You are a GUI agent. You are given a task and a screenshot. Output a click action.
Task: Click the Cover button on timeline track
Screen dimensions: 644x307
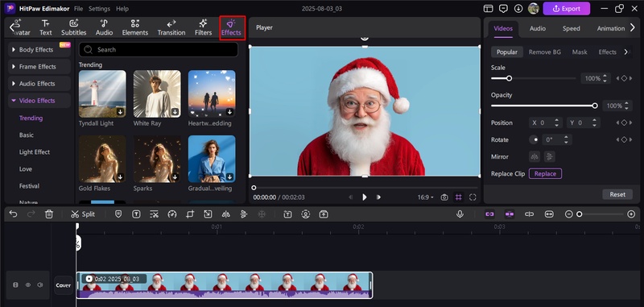pos(64,285)
